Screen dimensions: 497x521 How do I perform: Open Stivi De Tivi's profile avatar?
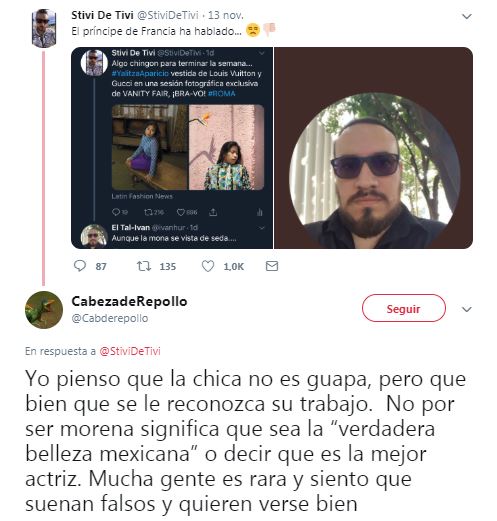coord(44,28)
